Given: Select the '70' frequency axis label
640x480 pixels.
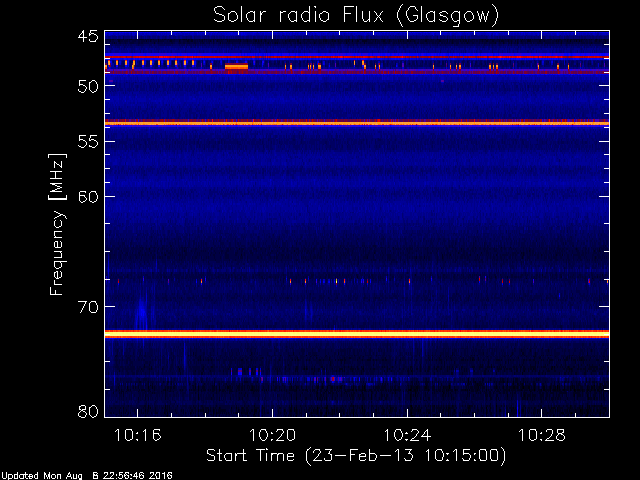Looking at the screenshot, I should [x=88, y=307].
